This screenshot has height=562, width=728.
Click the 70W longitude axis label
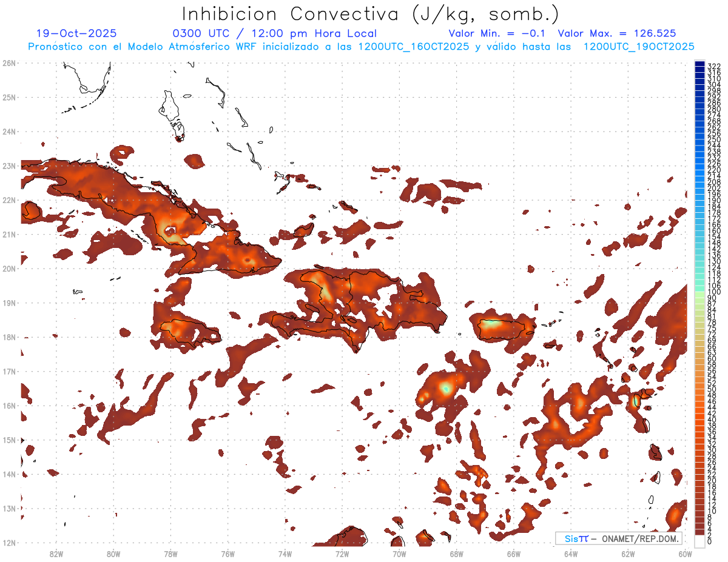(x=399, y=553)
